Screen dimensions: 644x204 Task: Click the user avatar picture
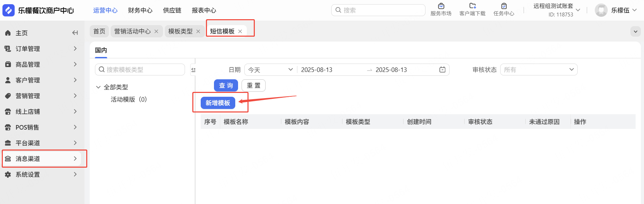601,10
